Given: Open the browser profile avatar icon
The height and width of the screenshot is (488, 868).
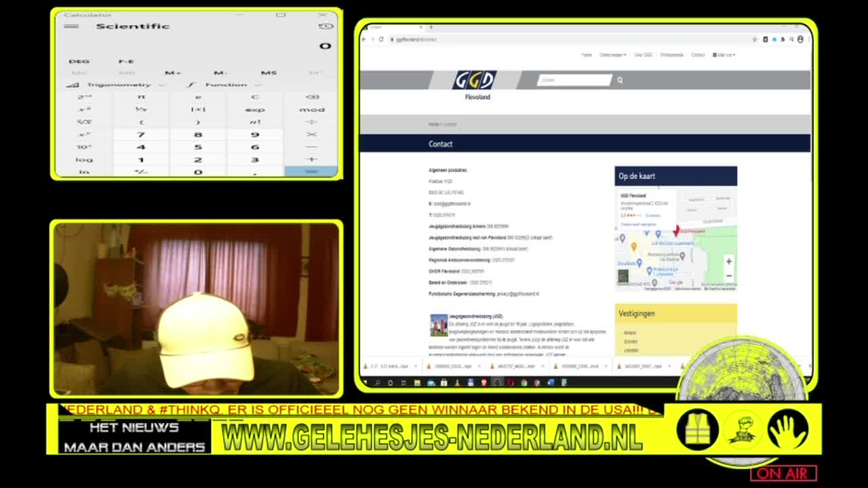Looking at the screenshot, I should click(x=800, y=39).
